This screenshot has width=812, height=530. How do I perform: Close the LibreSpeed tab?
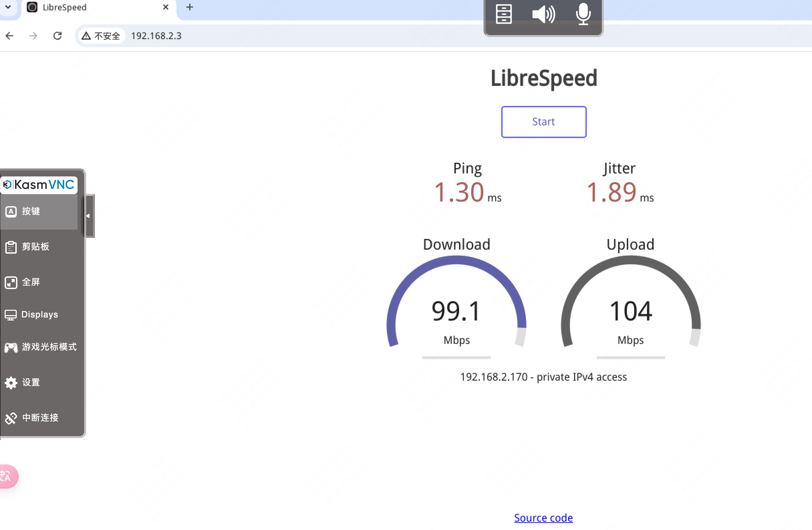click(166, 7)
